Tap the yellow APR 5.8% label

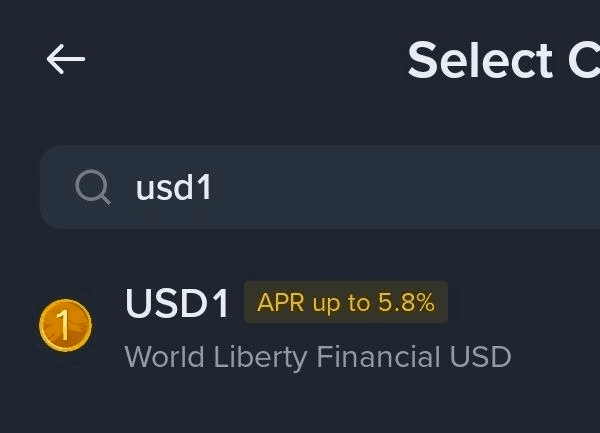point(346,303)
